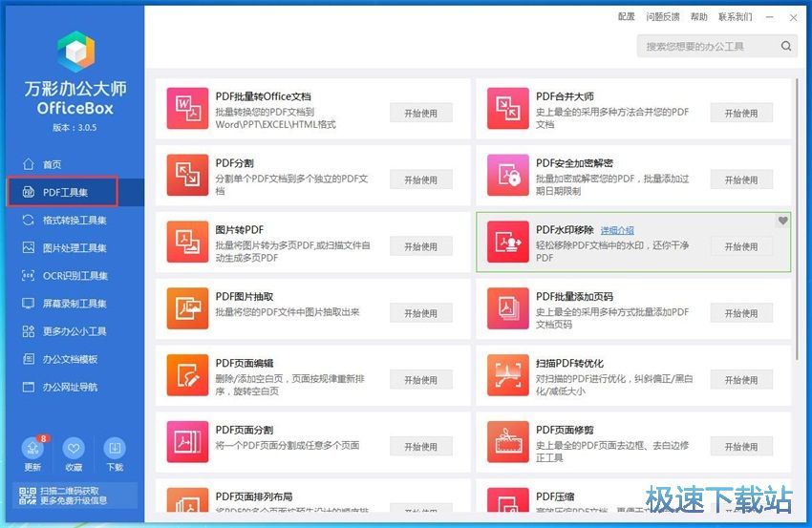Click 开始使用 for PDF页面分割

(x=421, y=447)
